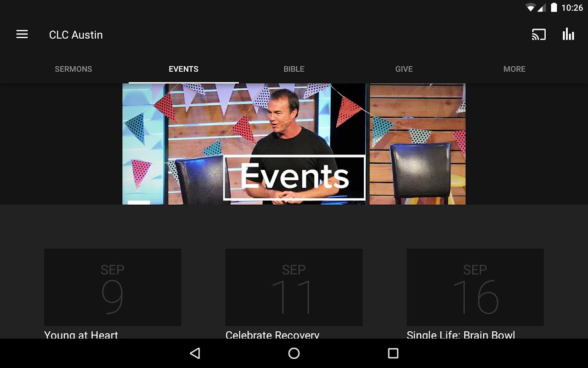
Task: Open the hamburger navigation menu
Action: pos(22,34)
